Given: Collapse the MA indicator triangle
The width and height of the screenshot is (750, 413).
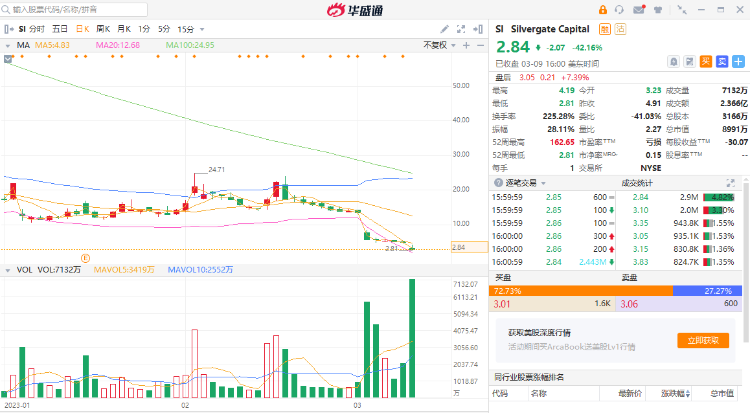Looking at the screenshot, I should [x=8, y=45].
